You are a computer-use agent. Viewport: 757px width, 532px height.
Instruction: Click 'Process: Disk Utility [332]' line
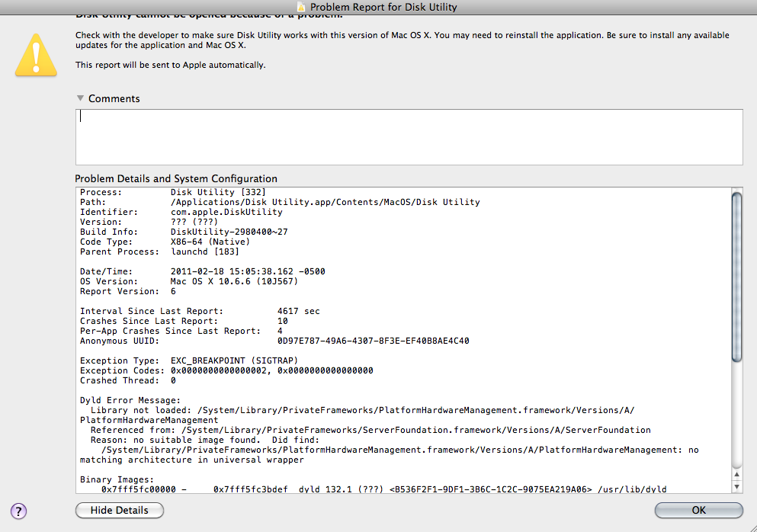coord(173,192)
